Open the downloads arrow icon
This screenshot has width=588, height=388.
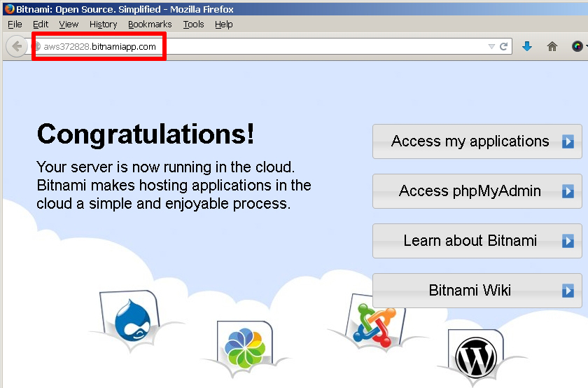click(527, 46)
